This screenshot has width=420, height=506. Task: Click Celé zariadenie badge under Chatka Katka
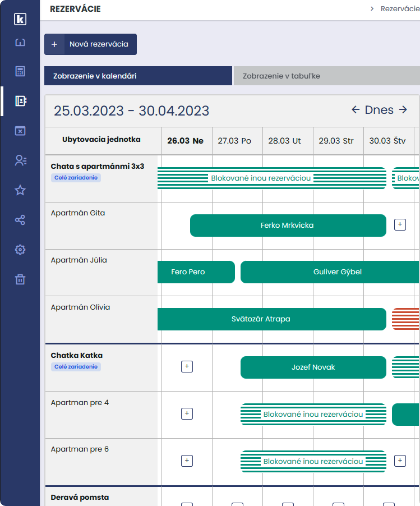pyautogui.click(x=76, y=367)
